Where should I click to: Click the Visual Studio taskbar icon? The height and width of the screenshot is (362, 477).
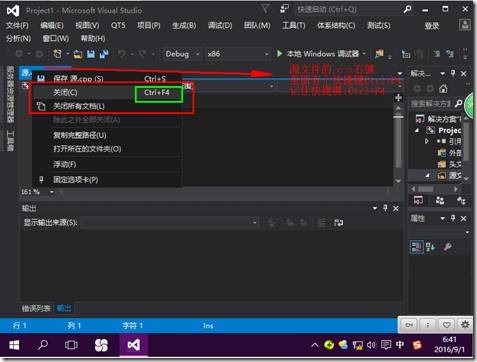pyautogui.click(x=133, y=345)
